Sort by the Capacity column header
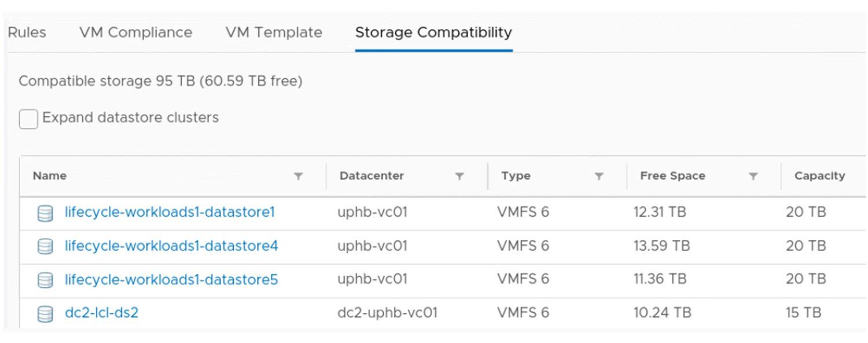This screenshot has width=868, height=343. click(x=819, y=176)
